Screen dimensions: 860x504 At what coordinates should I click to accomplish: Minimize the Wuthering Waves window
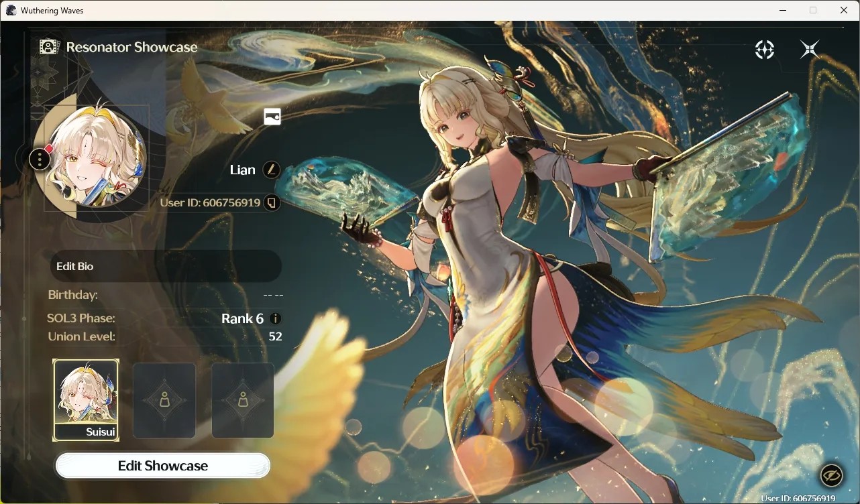pos(783,10)
